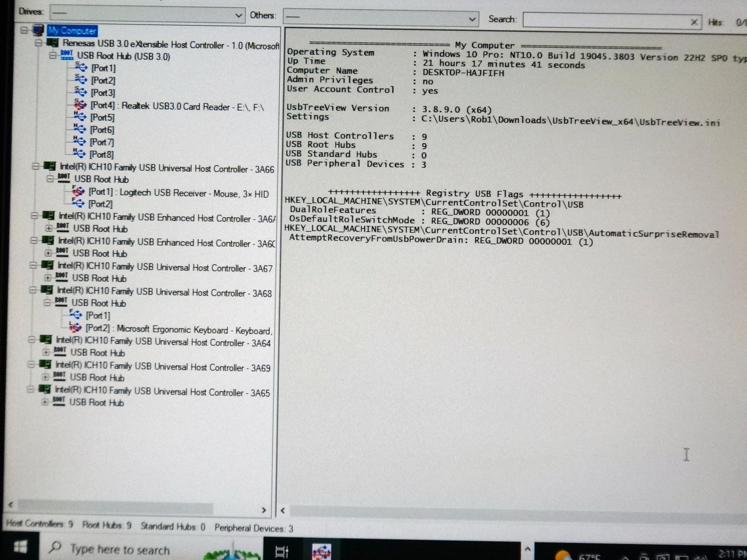
Task: Select Microsoft Ergonomic Keyboard entry
Action: point(179,330)
